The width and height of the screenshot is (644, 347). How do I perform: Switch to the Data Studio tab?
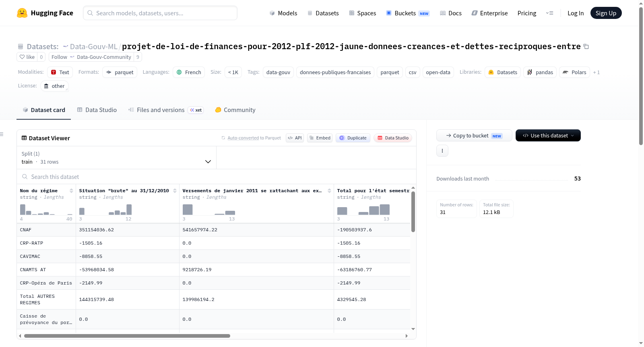[x=97, y=110]
